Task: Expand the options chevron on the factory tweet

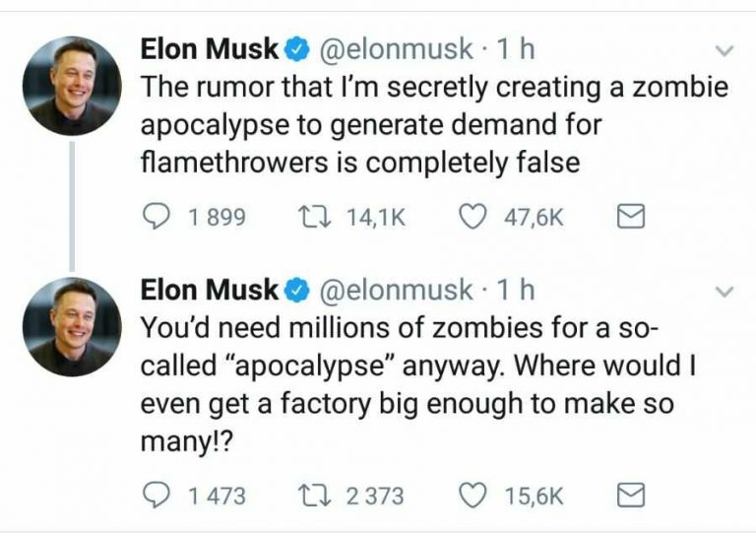Action: click(724, 293)
